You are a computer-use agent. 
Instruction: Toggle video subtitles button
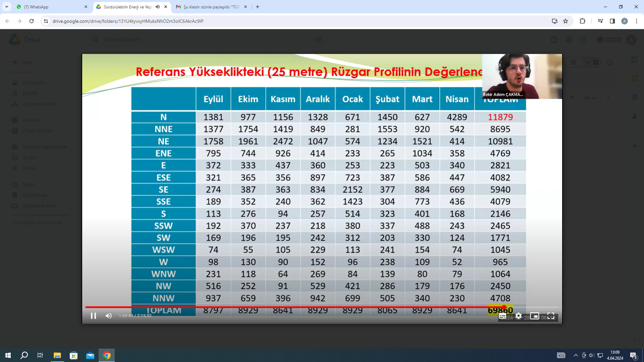[502, 316]
